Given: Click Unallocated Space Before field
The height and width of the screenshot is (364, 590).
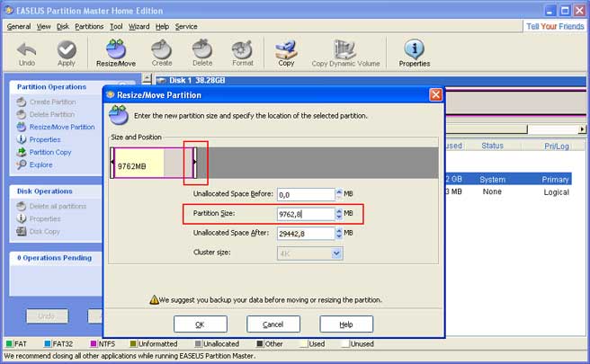Looking at the screenshot, I should coord(306,194).
